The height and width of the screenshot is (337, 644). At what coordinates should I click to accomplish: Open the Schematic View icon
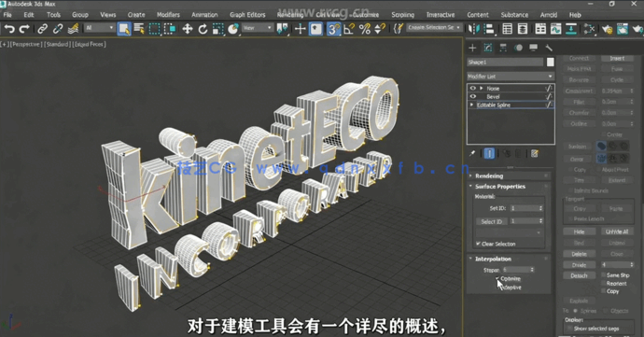click(x=571, y=29)
